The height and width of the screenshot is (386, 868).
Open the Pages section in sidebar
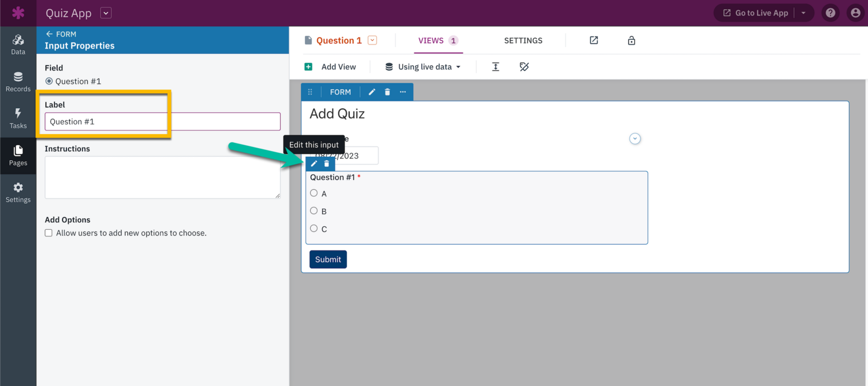18,156
